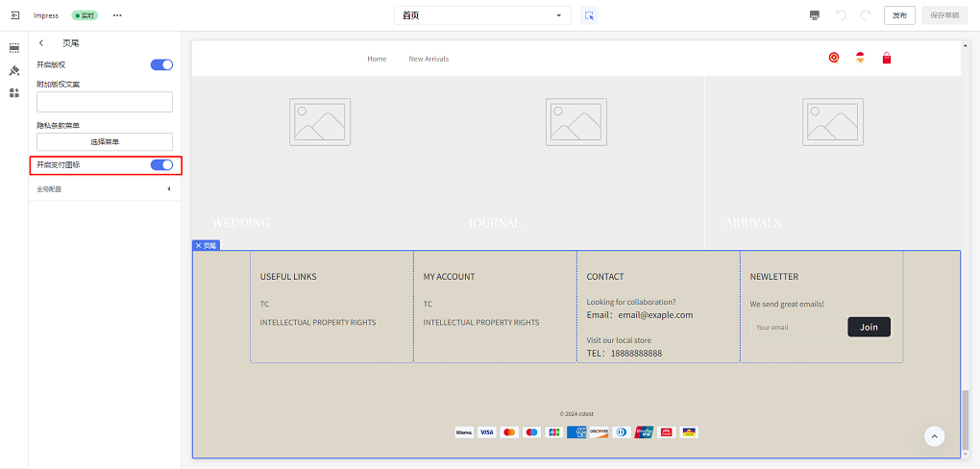Open the Home menu item in preview
Screen dimensions: 980x469
point(377,59)
